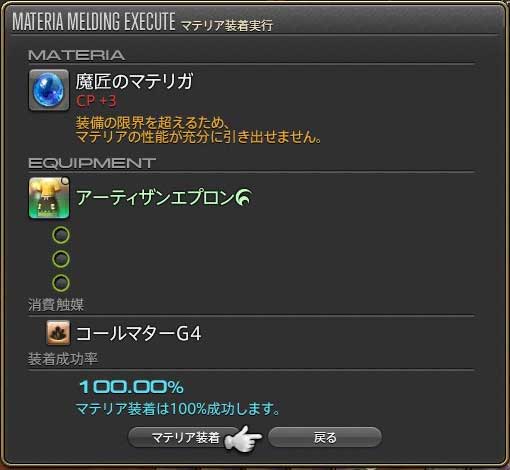Select the second empty materia slot
The height and width of the screenshot is (470, 510).
point(61,259)
